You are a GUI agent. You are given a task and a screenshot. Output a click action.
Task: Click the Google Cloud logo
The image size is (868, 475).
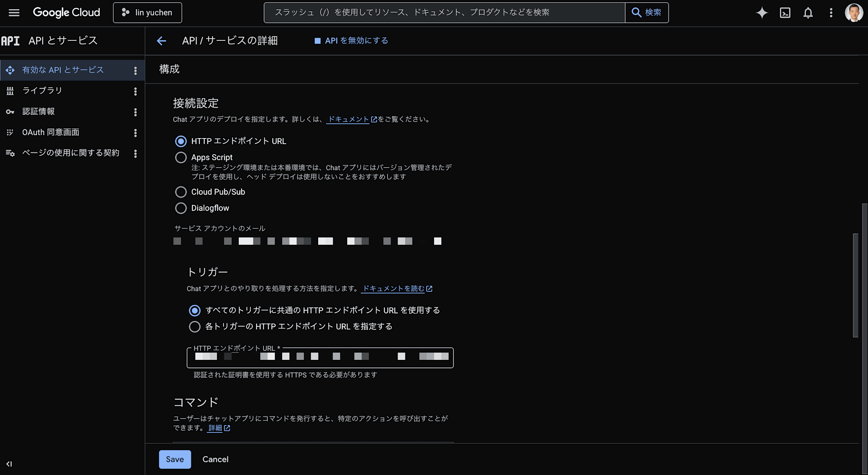(x=66, y=13)
